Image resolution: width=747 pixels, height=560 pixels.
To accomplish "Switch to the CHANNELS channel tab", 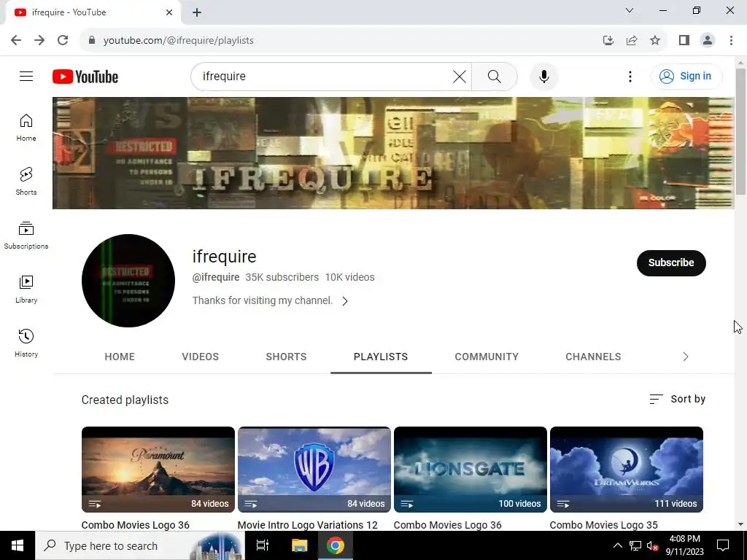I will pyautogui.click(x=593, y=357).
